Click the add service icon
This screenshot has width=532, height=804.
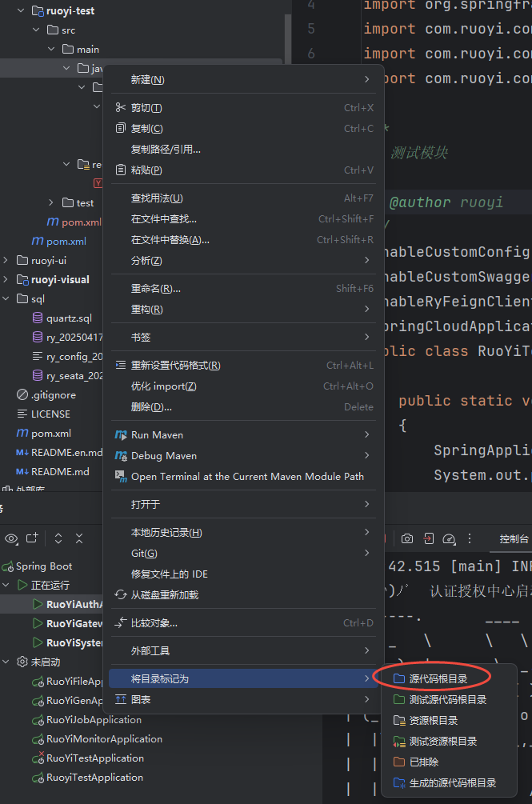click(32, 538)
